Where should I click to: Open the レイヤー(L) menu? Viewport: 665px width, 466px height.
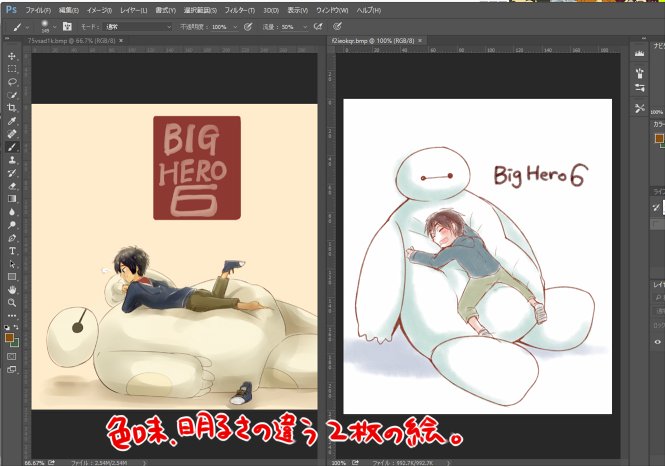[x=134, y=10]
